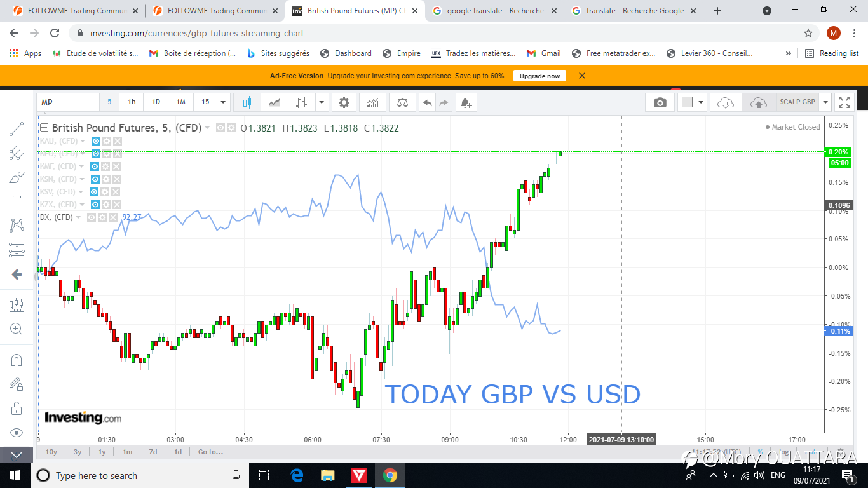This screenshot has height=488, width=868.
Task: Open Chrome from the Windows taskbar
Action: [390, 475]
